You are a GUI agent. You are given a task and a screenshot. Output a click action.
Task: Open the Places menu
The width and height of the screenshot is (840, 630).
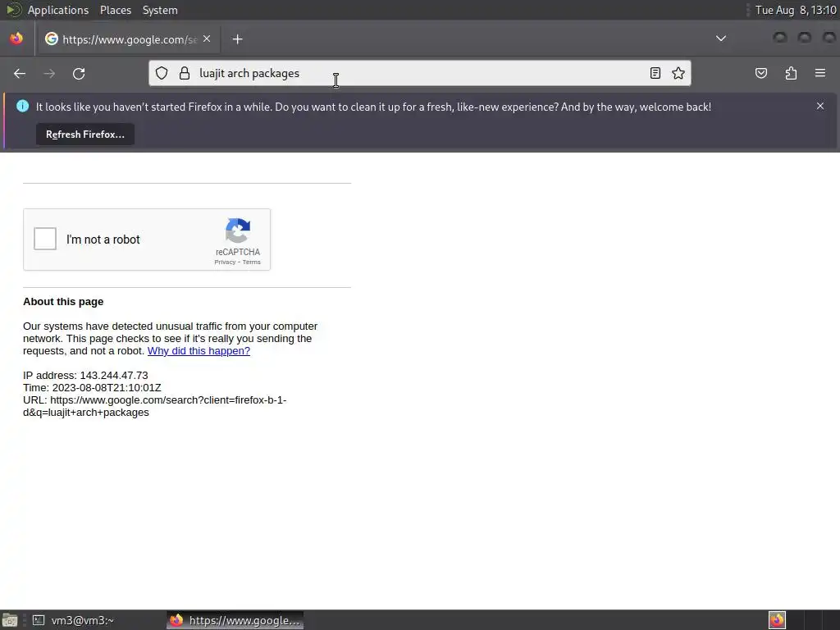115,10
